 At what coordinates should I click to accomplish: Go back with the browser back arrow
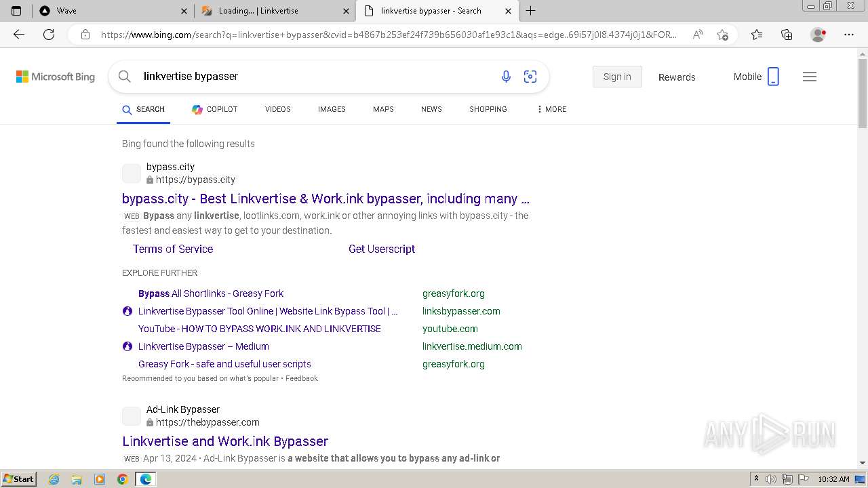click(x=19, y=35)
